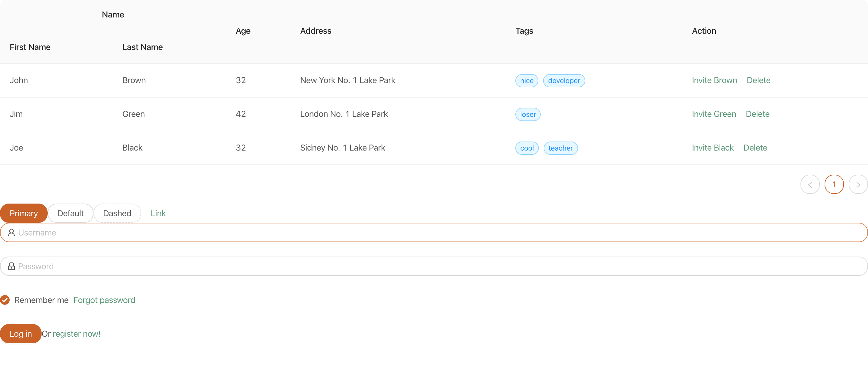Click the Forgot password link

click(104, 300)
